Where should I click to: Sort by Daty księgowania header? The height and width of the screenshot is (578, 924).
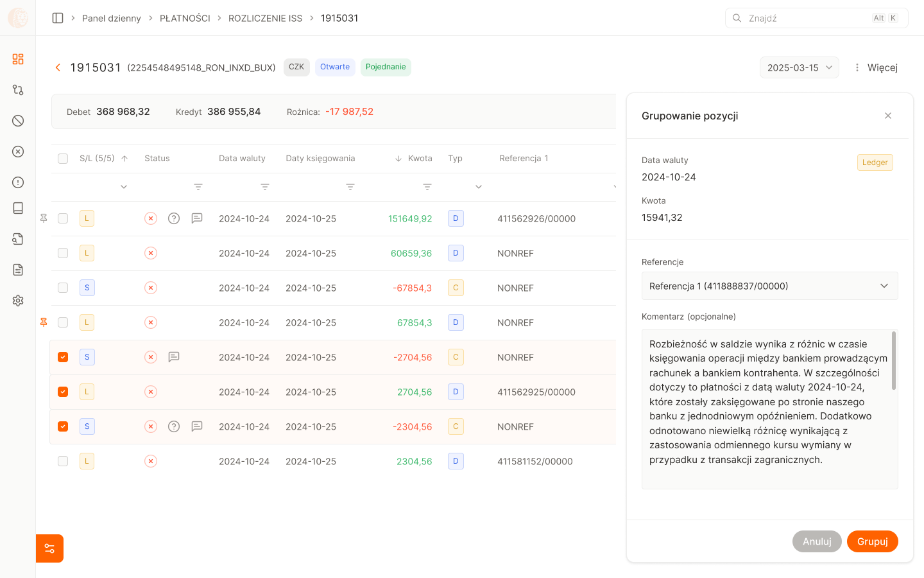pos(320,159)
